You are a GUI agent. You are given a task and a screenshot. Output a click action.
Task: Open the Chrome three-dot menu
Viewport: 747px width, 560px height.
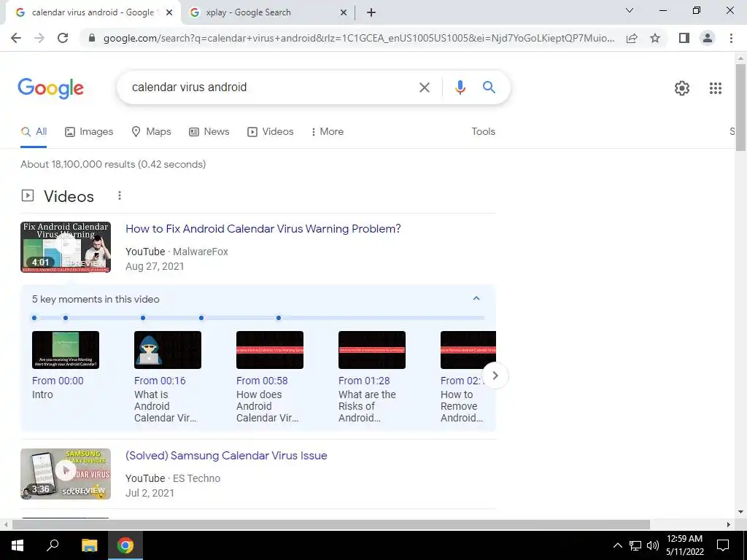click(731, 38)
